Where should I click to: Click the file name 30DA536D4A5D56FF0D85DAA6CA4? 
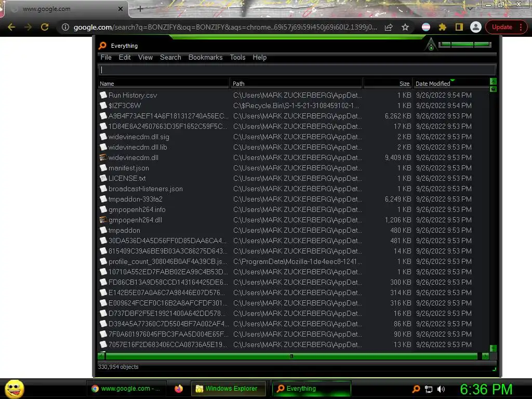click(x=168, y=241)
